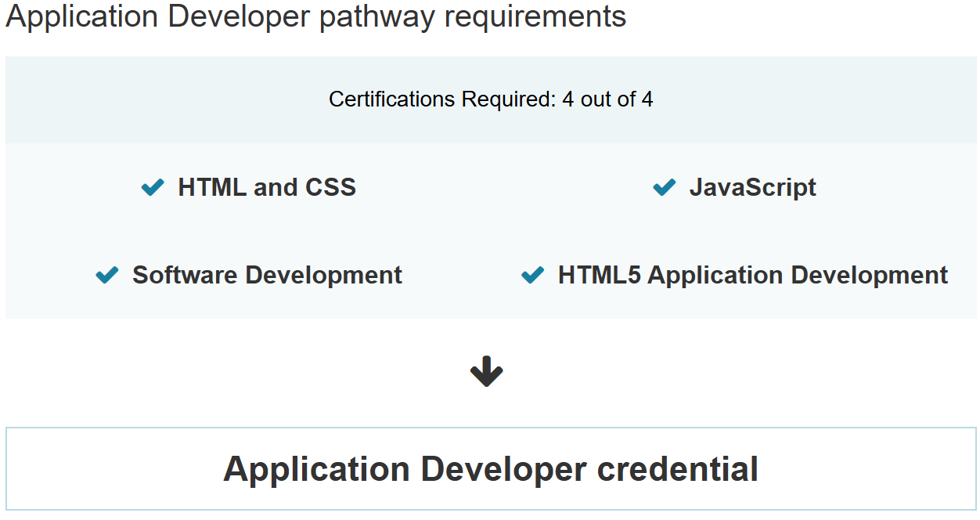Click the checkmark beside HTML5 Application Development
The image size is (980, 520).
click(531, 275)
